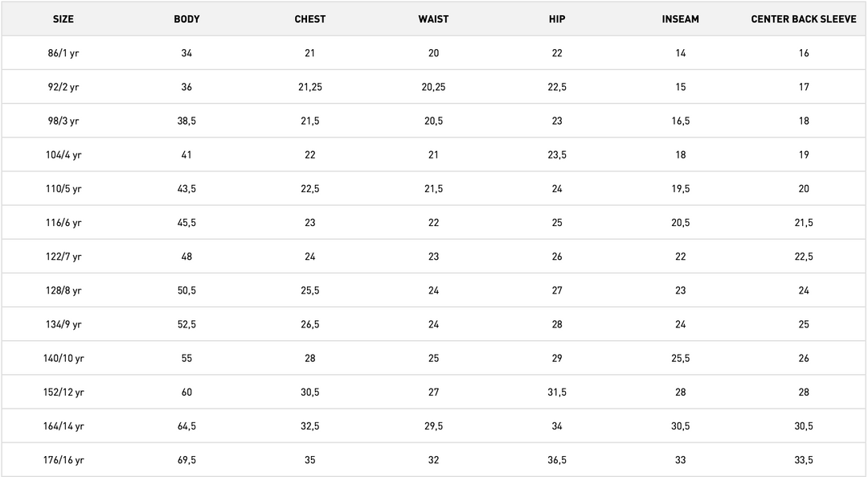Select the 128/8 yr size label
The height and width of the screenshot is (477, 868).
point(63,290)
